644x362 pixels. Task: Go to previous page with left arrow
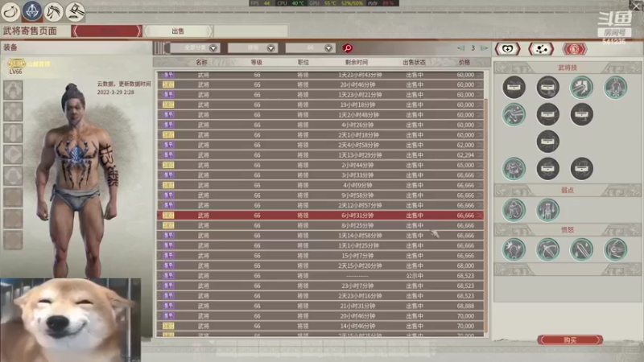[460, 48]
